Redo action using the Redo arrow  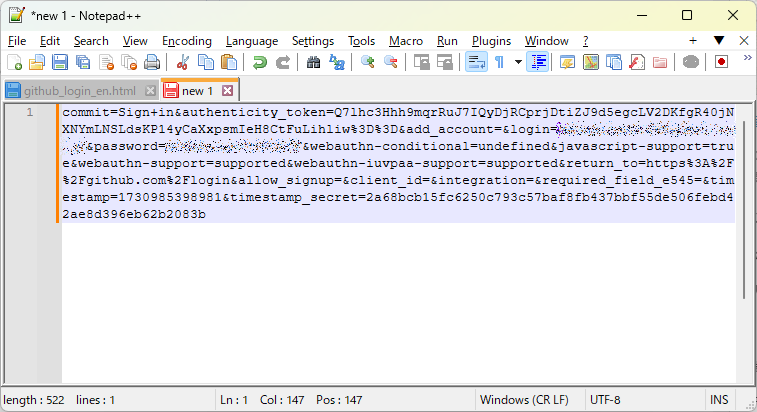coord(283,62)
